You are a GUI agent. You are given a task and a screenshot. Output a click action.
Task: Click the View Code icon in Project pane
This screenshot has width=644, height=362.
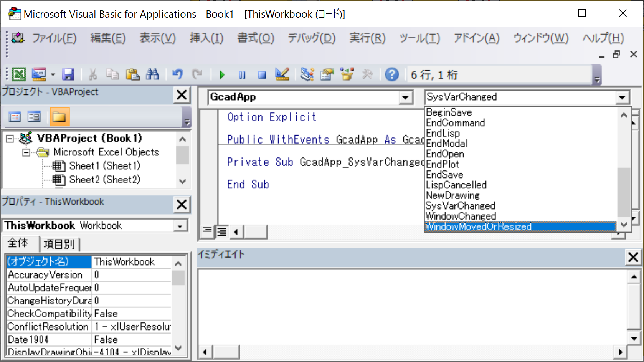pyautogui.click(x=15, y=117)
